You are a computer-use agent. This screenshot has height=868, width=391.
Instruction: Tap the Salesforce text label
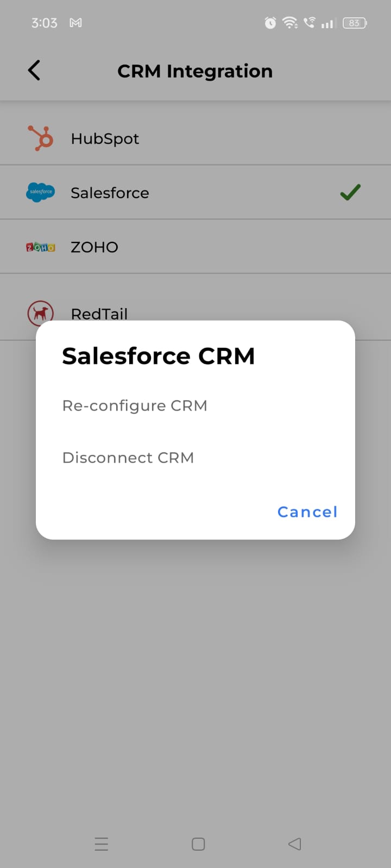click(x=110, y=193)
